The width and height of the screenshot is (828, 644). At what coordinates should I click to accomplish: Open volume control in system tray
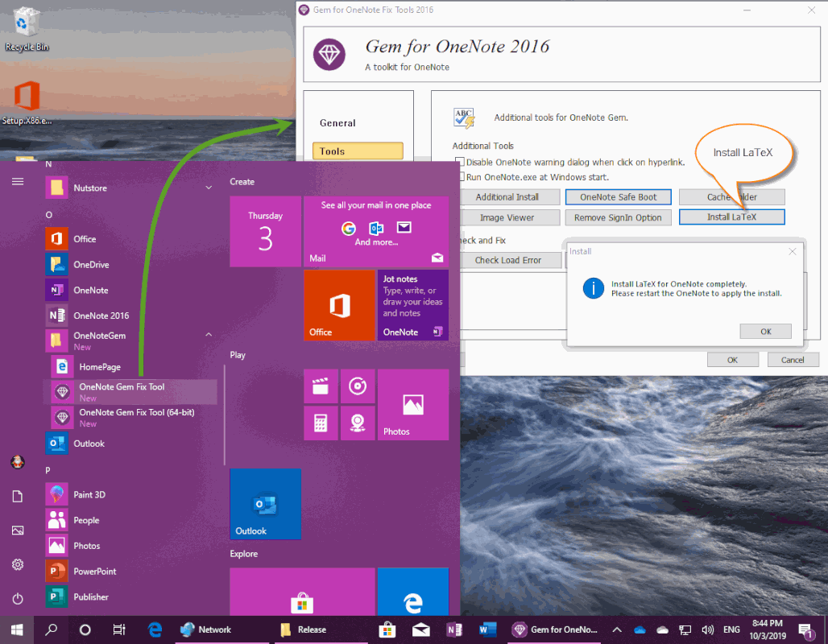coord(708,630)
